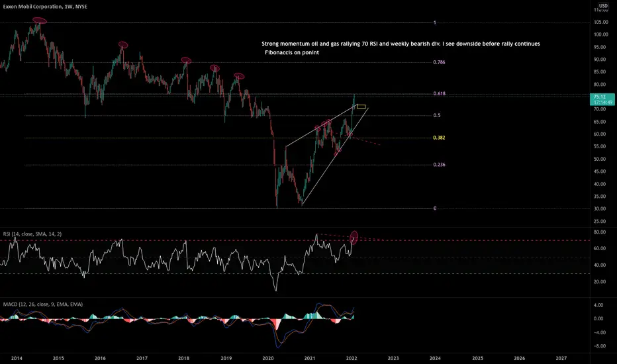Select the red ellipse on the RSI line

354,238
